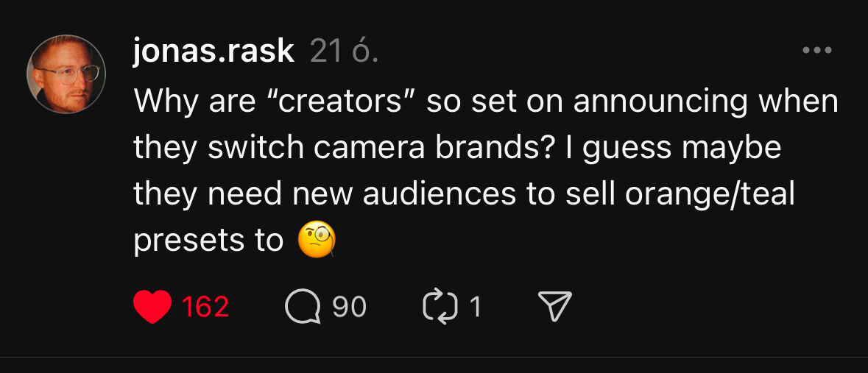Image resolution: width=868 pixels, height=373 pixels.
Task: Open jonas.rask's profile picture
Action: click(66, 74)
